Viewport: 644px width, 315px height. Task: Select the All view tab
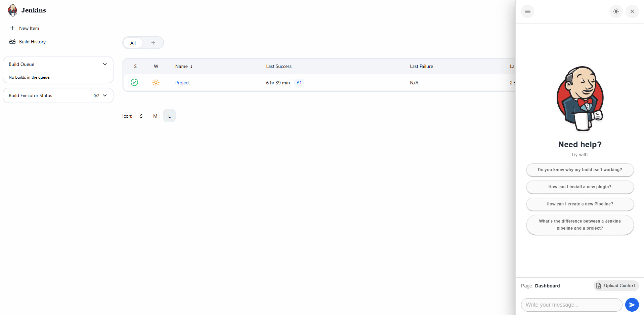coord(133,43)
